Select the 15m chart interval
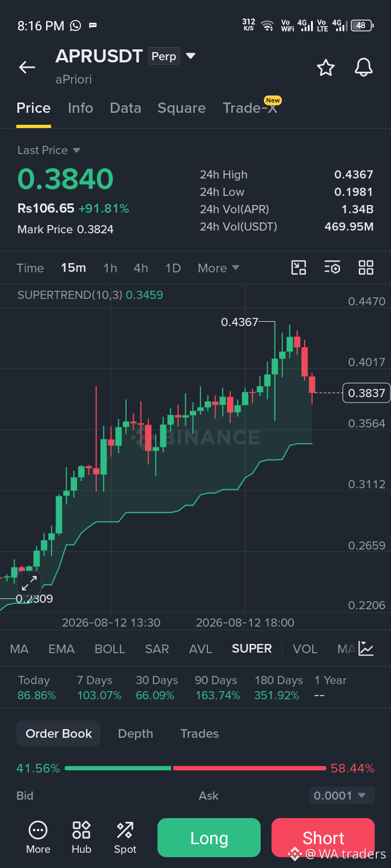The width and height of the screenshot is (391, 868). (x=73, y=268)
